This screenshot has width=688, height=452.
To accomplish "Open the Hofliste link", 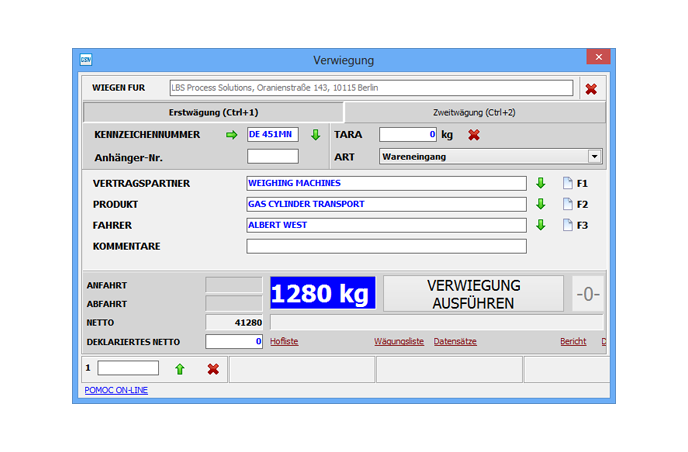I will coord(284,342).
